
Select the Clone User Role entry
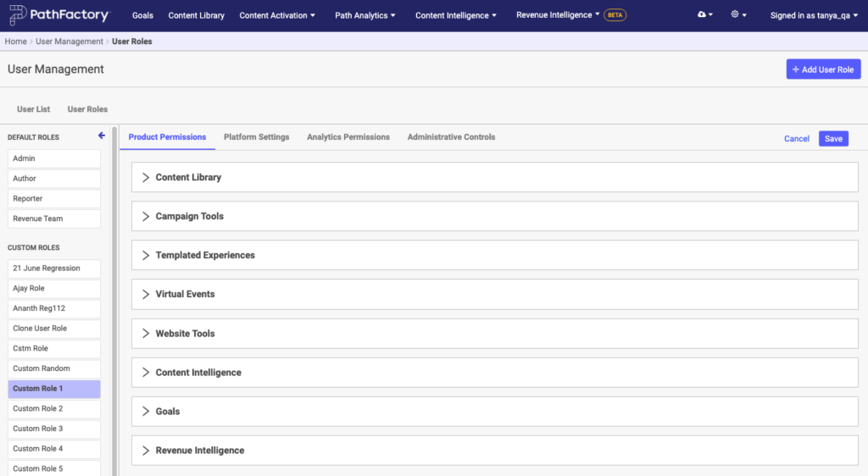(54, 329)
